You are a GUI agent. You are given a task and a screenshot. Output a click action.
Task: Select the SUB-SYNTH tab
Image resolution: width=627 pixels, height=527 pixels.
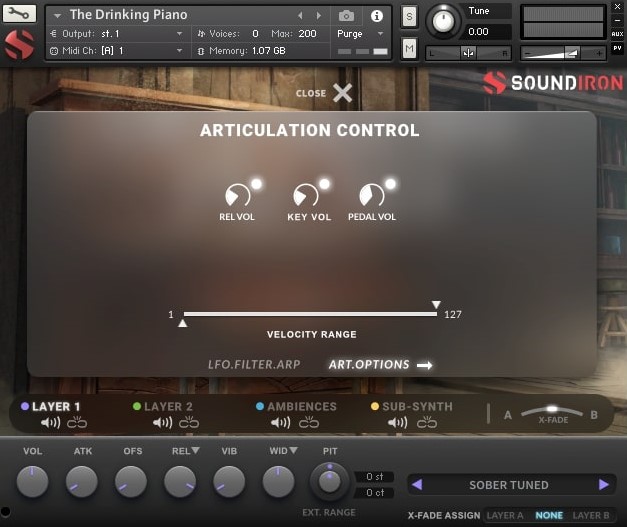(417, 407)
